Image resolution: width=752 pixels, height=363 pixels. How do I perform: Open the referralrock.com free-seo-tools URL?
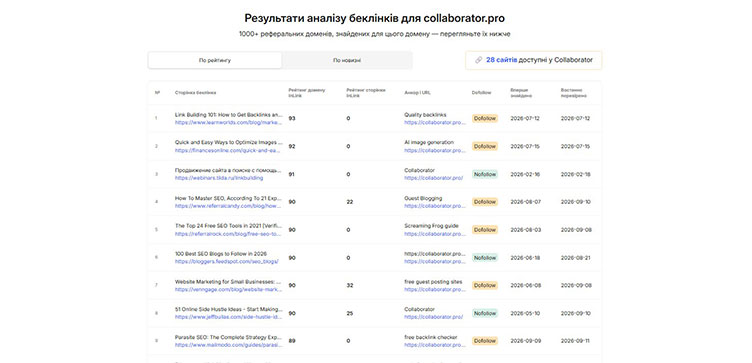229,234
